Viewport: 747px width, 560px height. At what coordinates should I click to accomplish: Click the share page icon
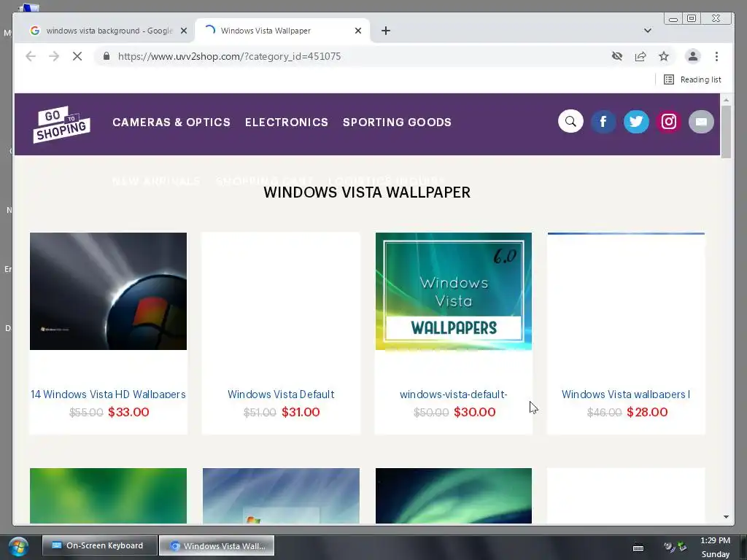640,57
